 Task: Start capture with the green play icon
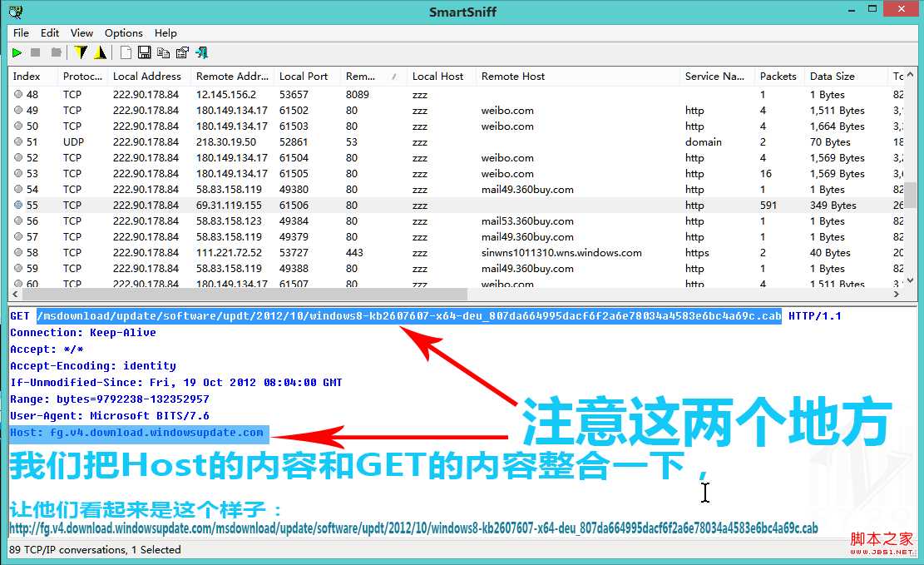pos(17,52)
